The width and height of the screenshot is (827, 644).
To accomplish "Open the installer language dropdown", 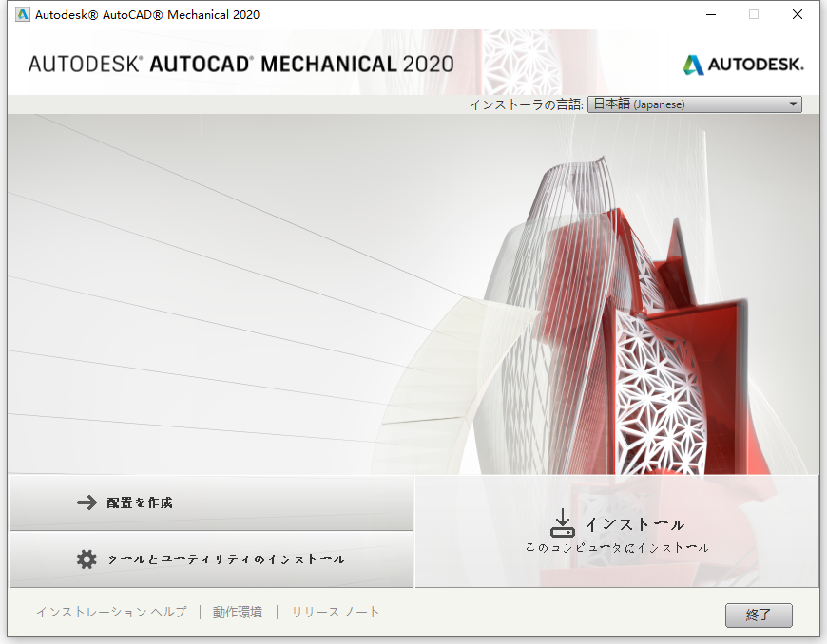I will pyautogui.click(x=695, y=104).
